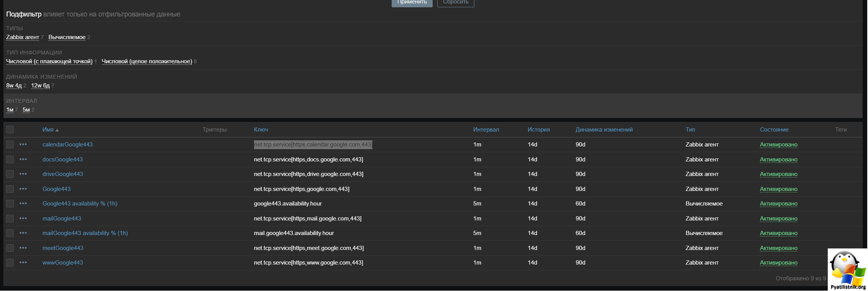Toggle Активировано status for docsGoogle443
The image size is (868, 291).
tap(778, 159)
